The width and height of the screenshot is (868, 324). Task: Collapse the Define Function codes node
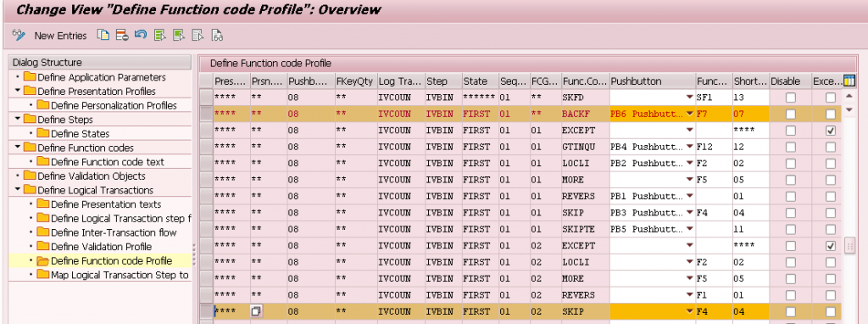click(18, 148)
